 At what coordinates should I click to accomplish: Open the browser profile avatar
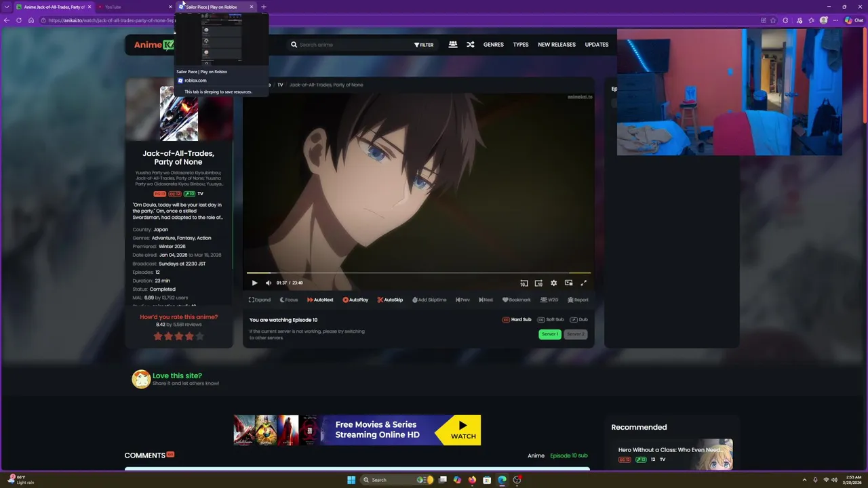click(824, 20)
